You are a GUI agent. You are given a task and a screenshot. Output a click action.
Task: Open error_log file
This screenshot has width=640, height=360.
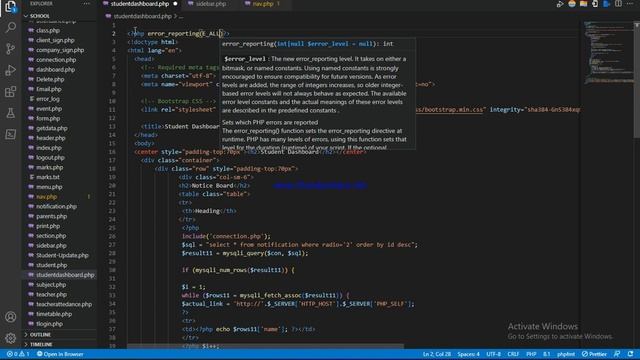coord(48,99)
